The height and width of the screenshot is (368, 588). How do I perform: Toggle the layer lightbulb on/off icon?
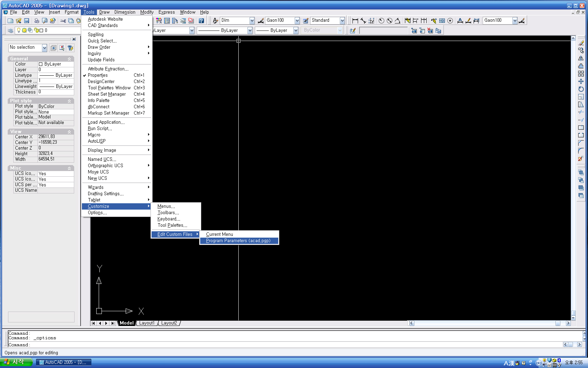(x=19, y=30)
